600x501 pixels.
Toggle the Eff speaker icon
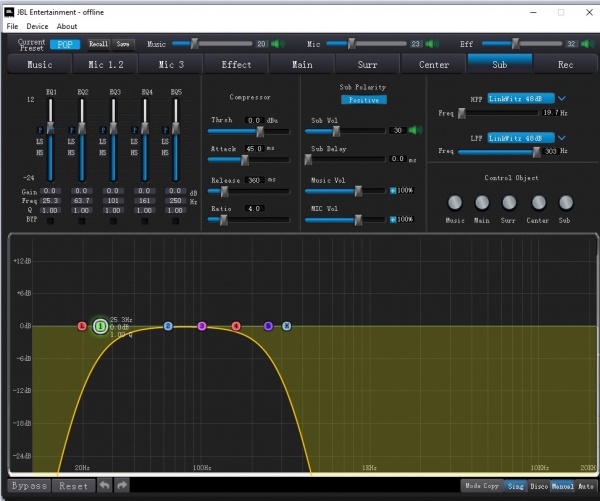pyautogui.click(x=586, y=44)
